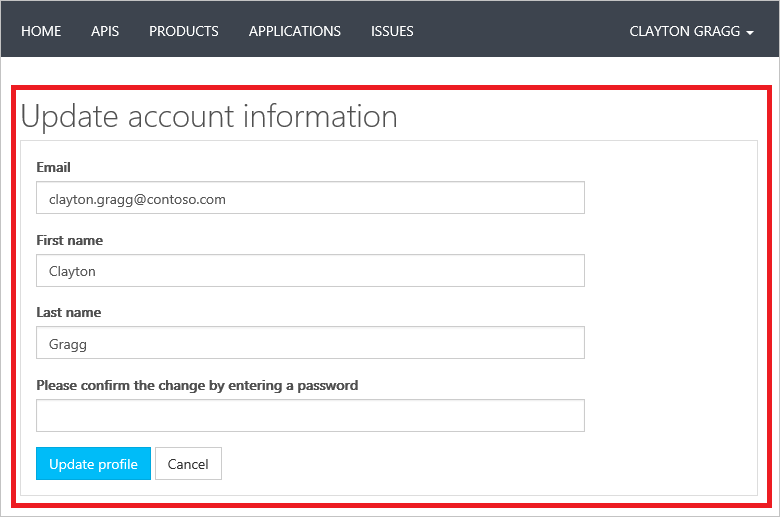Click the First name label text
This screenshot has height=517, width=780.
point(70,240)
